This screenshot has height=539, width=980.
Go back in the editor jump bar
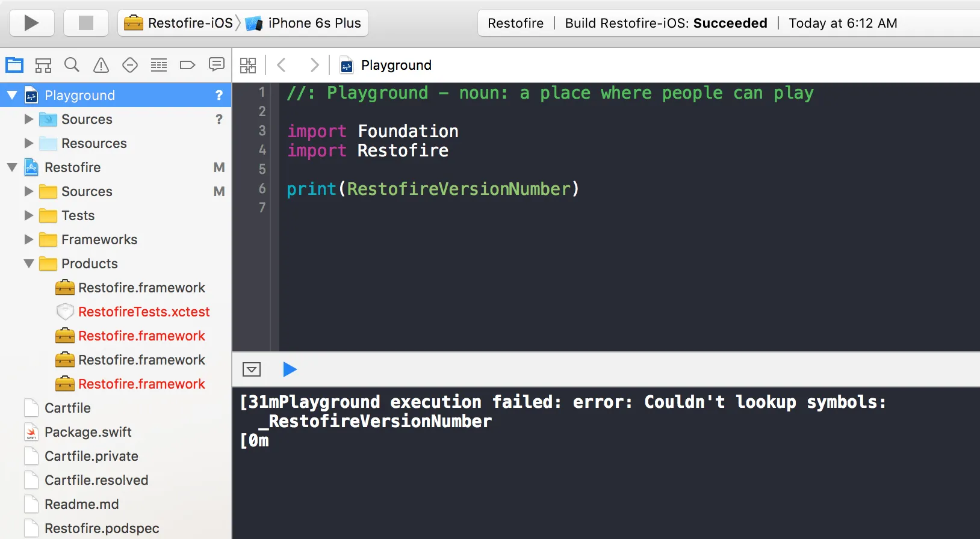pyautogui.click(x=281, y=65)
